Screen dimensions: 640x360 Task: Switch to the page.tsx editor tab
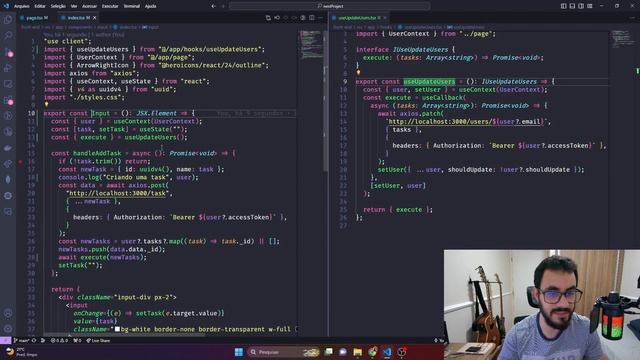click(x=36, y=18)
